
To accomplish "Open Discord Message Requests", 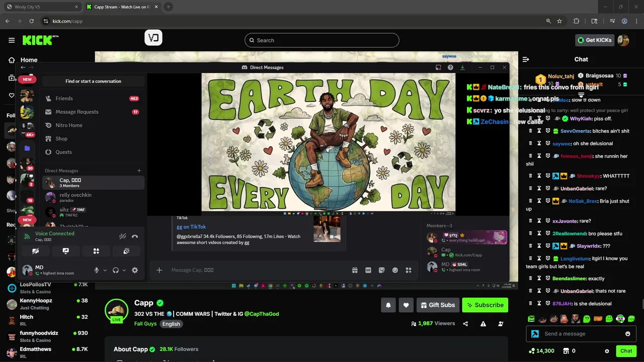I will click(x=93, y=112).
